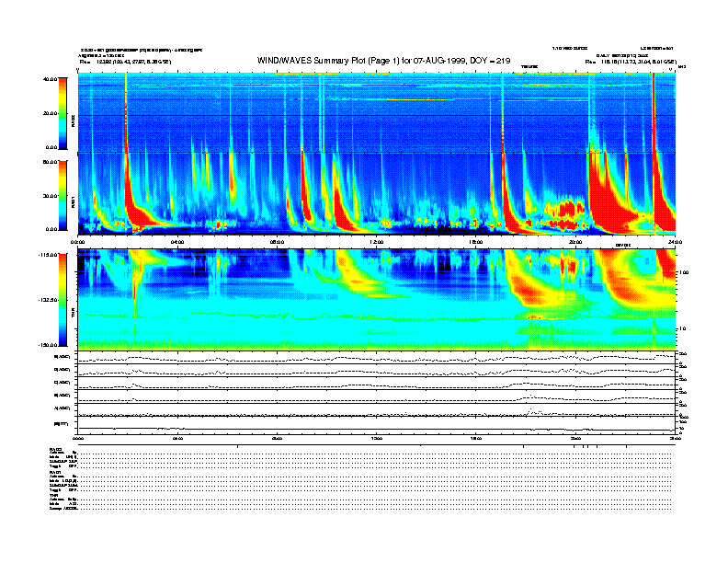Click the 60.00 label on RAD1 scale

point(50,162)
